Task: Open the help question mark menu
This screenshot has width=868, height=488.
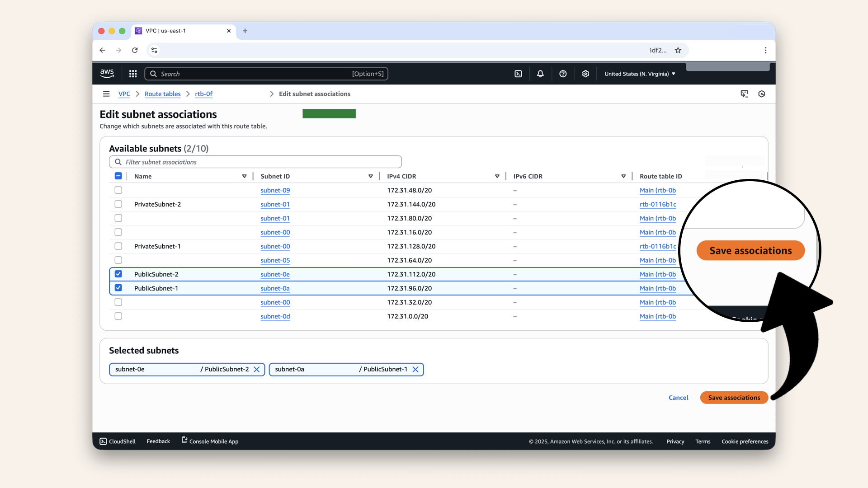Action: pyautogui.click(x=563, y=74)
